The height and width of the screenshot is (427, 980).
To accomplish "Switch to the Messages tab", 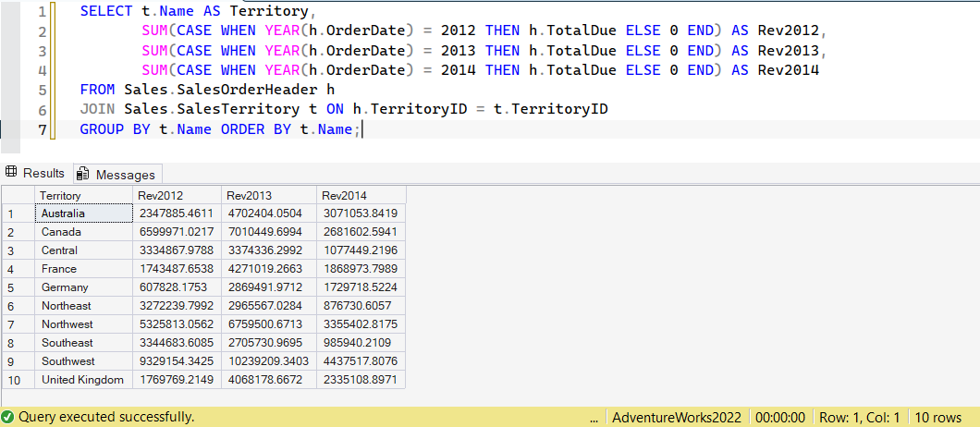I will pos(117,175).
